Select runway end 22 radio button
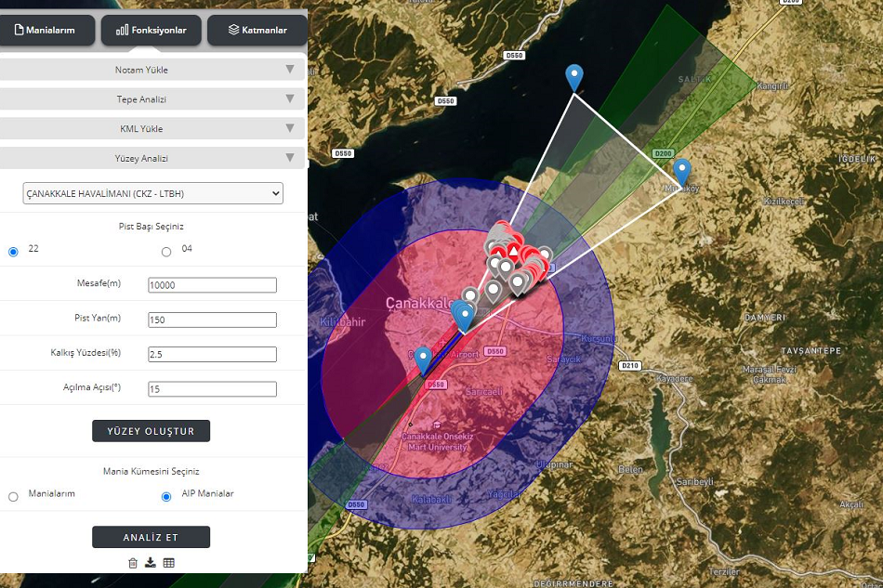The width and height of the screenshot is (883, 588). [13, 252]
